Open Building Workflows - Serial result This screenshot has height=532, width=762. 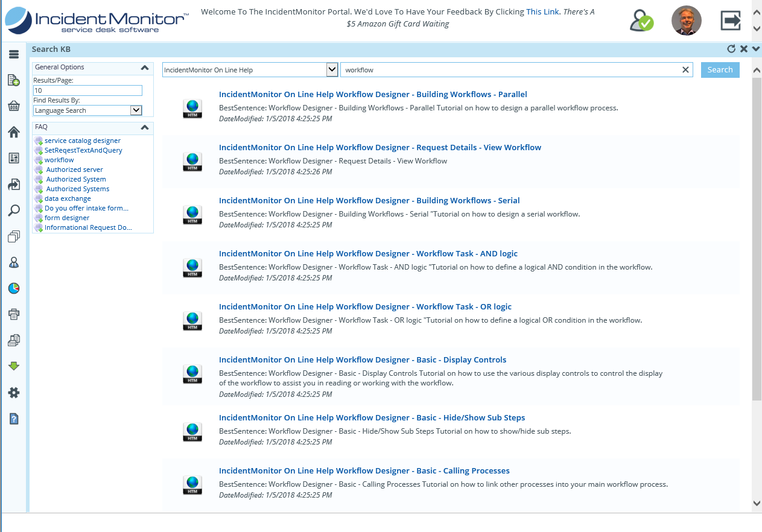[x=369, y=200]
